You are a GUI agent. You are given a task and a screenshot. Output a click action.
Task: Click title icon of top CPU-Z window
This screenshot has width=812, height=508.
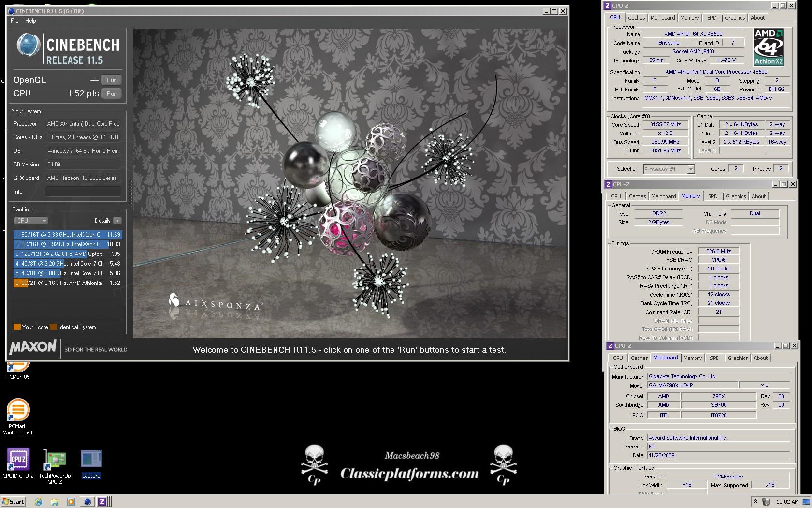(607, 6)
